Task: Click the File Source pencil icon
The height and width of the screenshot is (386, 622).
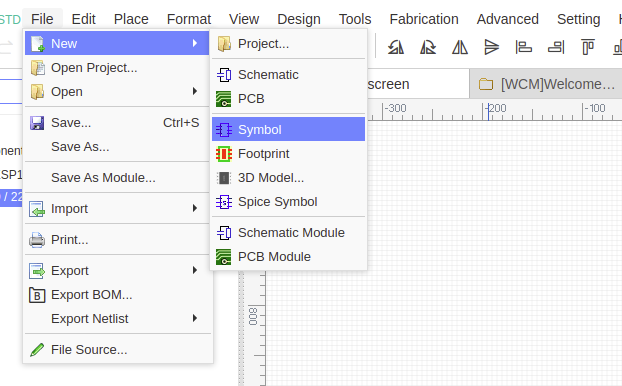Action: (37, 350)
